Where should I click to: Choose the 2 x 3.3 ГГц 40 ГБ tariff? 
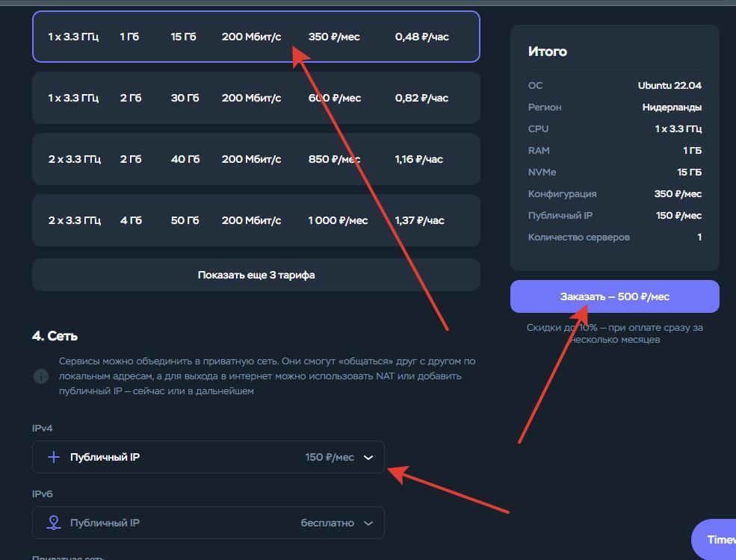coord(256,159)
